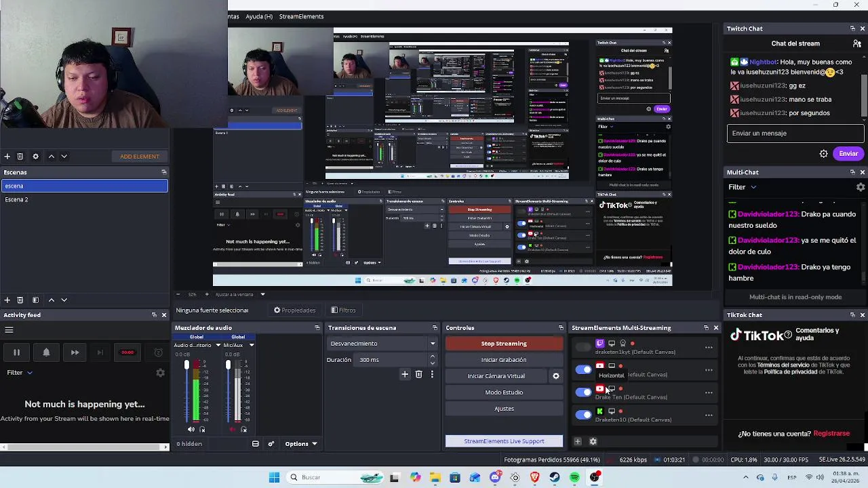The image size is (868, 488).
Task: Click Modo Estudio button
Action: click(x=504, y=392)
